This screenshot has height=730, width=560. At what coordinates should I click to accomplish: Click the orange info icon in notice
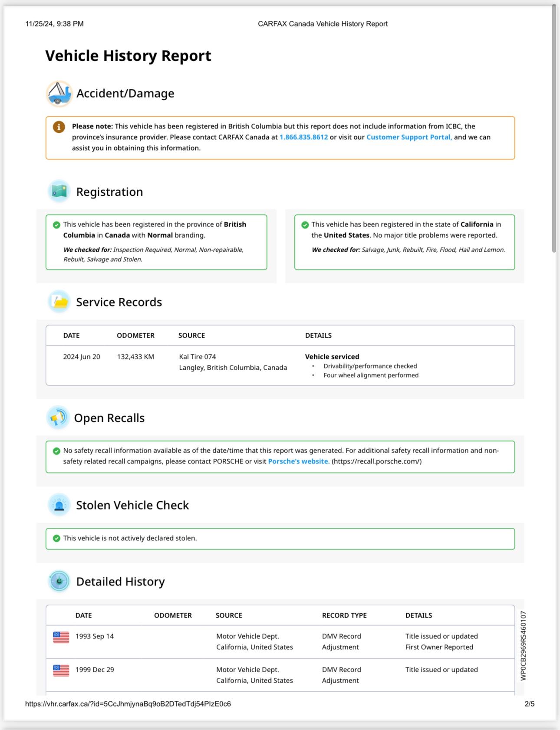59,127
